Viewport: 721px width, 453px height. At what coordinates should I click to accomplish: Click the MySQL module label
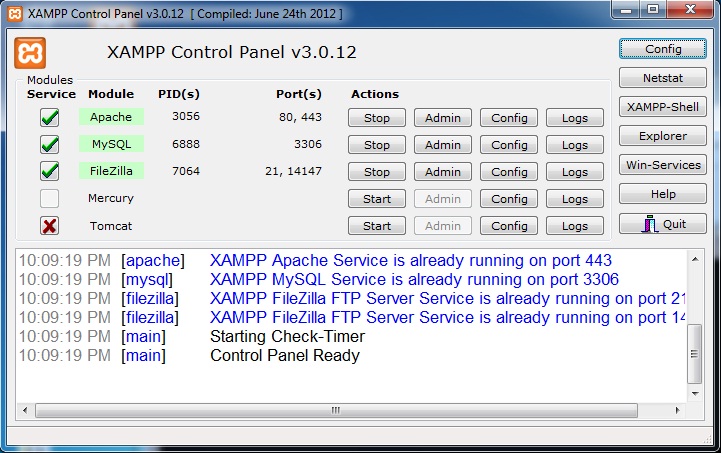tap(111, 144)
